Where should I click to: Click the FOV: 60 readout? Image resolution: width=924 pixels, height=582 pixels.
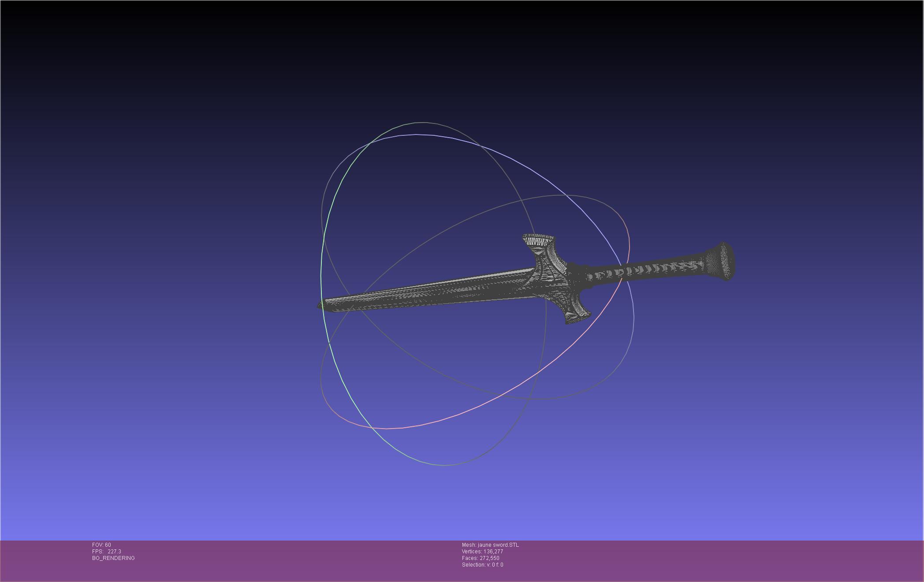[x=101, y=545]
